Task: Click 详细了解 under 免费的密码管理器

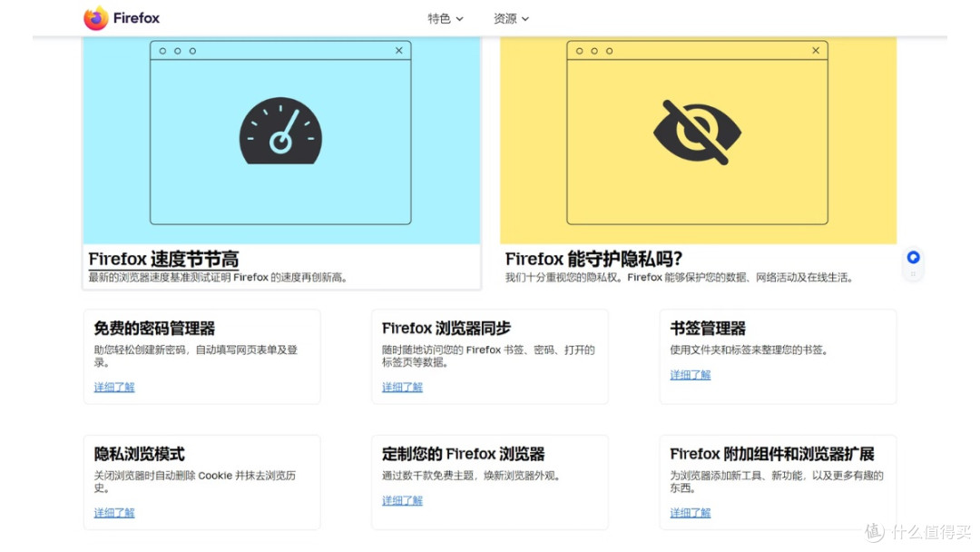Action: click(x=114, y=387)
